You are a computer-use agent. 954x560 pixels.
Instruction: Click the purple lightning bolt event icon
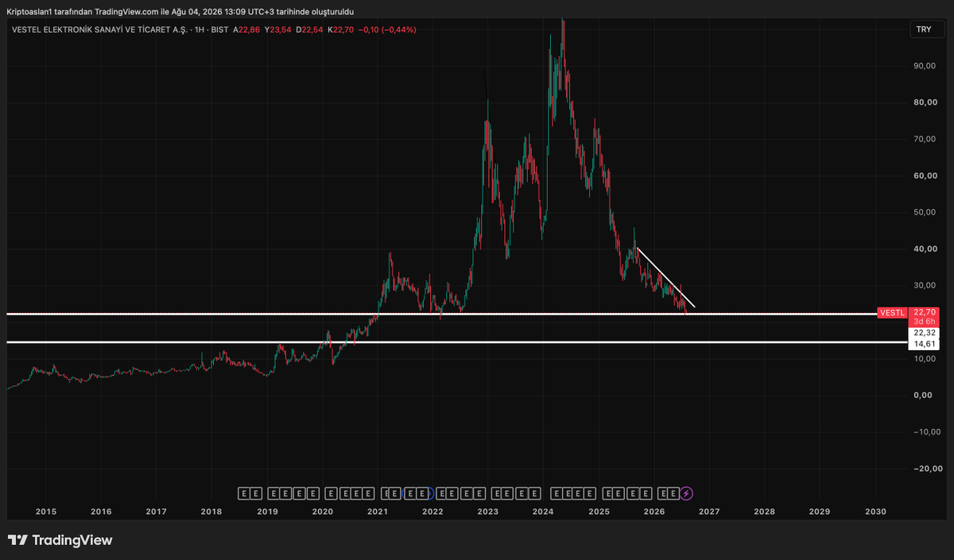(687, 493)
